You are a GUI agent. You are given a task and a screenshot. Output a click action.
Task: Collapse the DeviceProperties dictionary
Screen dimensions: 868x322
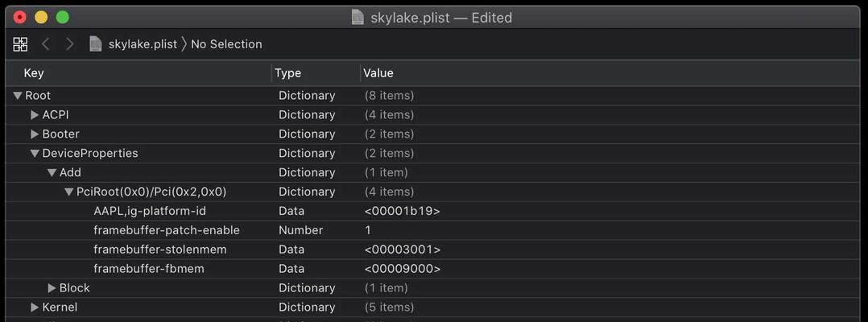click(35, 153)
